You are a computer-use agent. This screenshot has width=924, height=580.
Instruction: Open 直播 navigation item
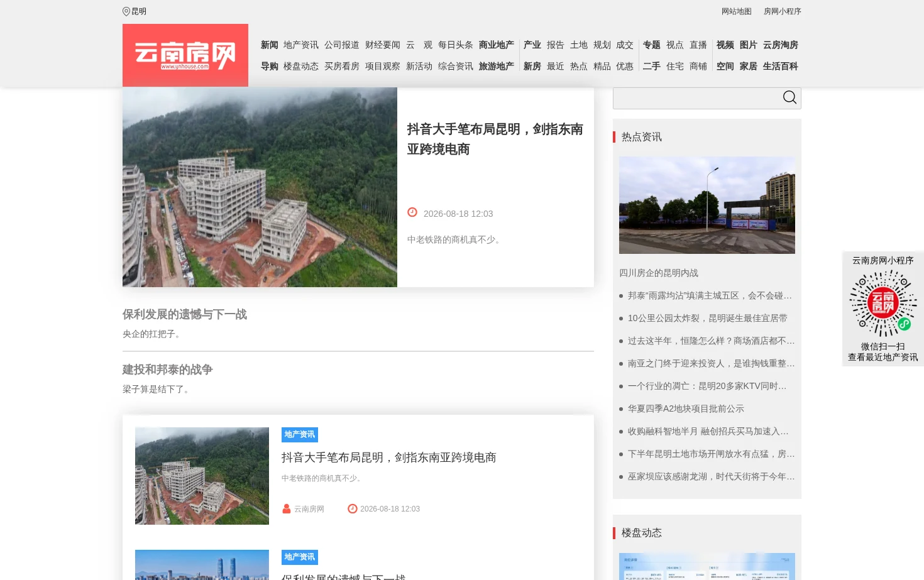(x=698, y=45)
